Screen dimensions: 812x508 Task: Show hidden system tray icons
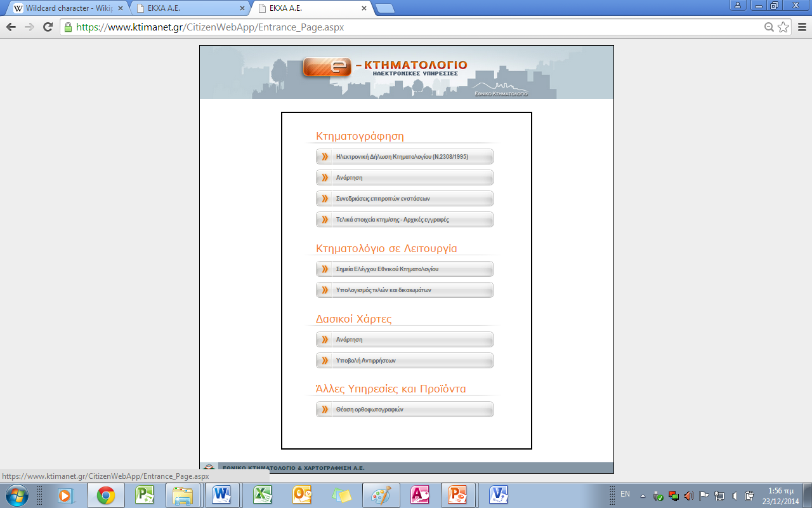click(x=643, y=495)
